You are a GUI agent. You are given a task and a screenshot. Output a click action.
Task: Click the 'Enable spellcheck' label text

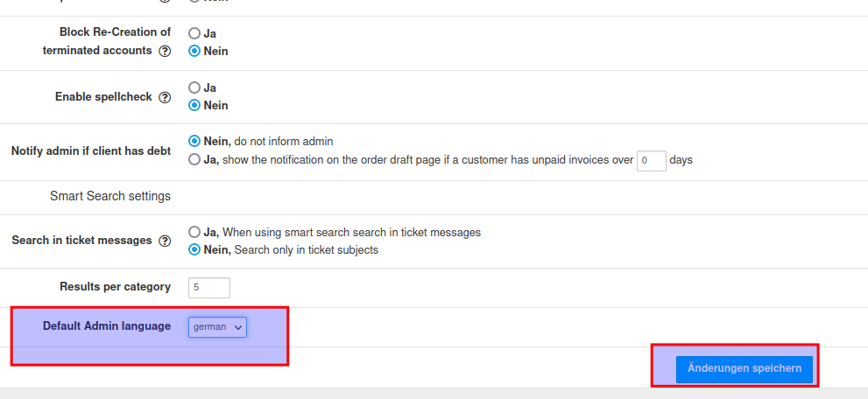click(x=103, y=97)
